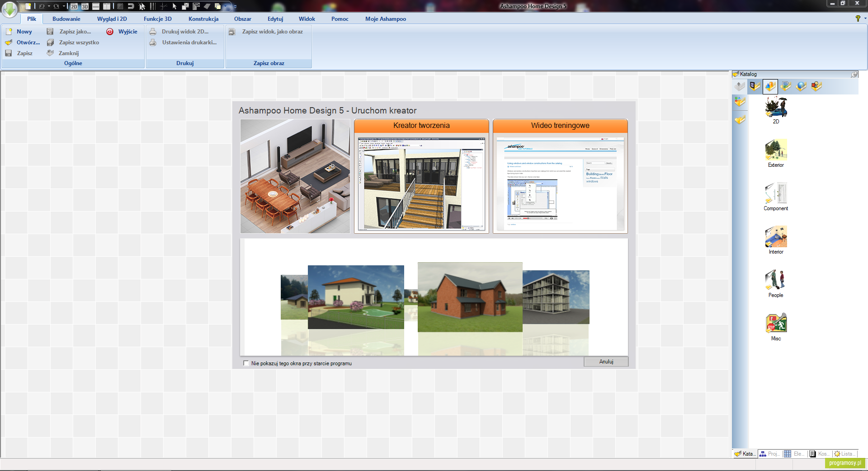The image size is (868, 471).
Task: Open the Wygląd i 2D ribbon tab
Action: 112,19
